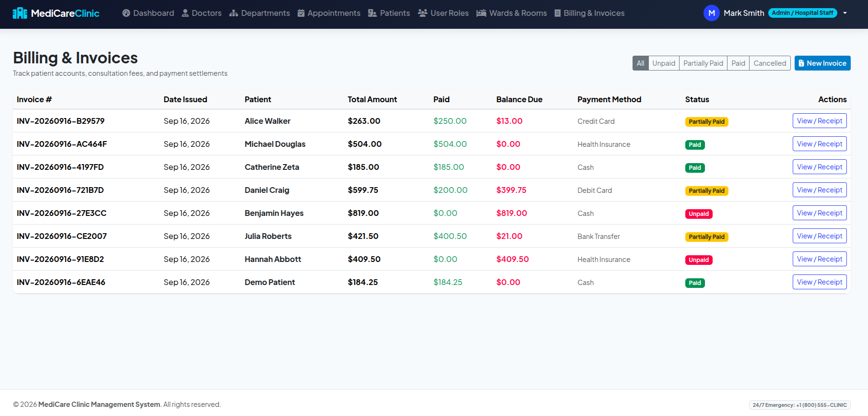View receipt for Hannah Abbott's invoice
Screen dimensions: 868x416
pos(820,259)
